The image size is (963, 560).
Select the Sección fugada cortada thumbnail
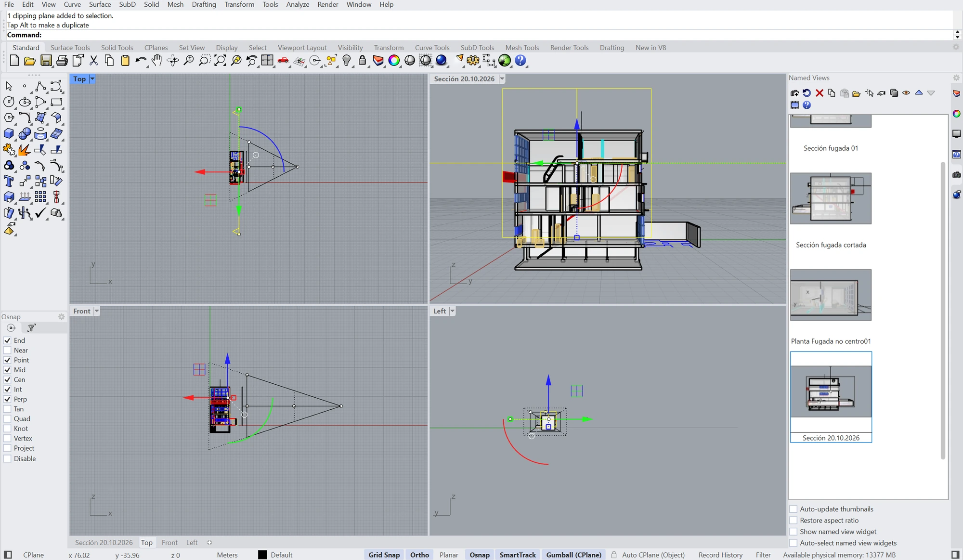click(831, 198)
